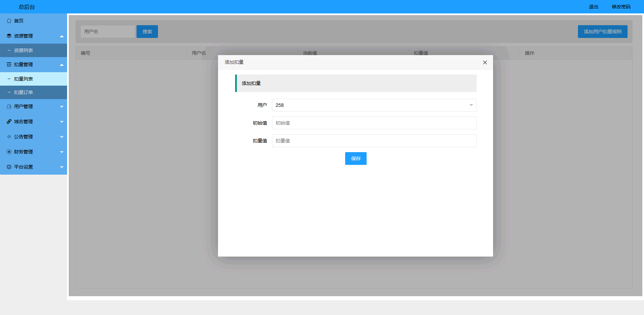Click the yen icon for 财务管理
Viewport: 644px width, 315px height.
[9, 152]
